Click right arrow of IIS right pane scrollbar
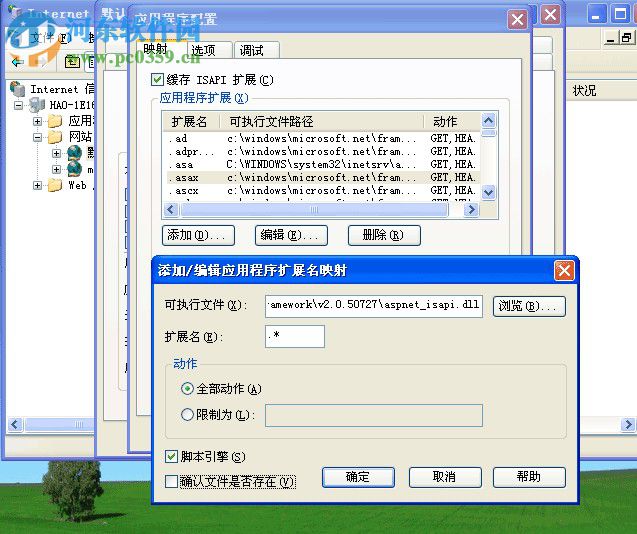 coord(628,425)
